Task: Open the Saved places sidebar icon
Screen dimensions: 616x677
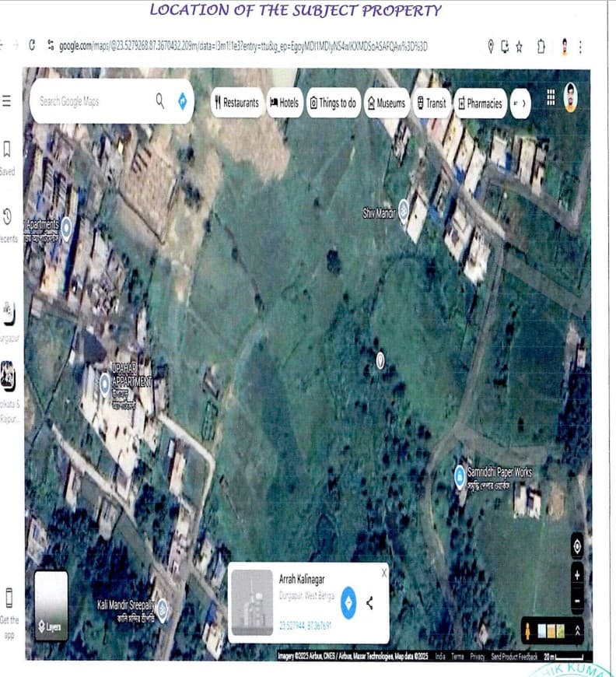Action: coord(7,149)
